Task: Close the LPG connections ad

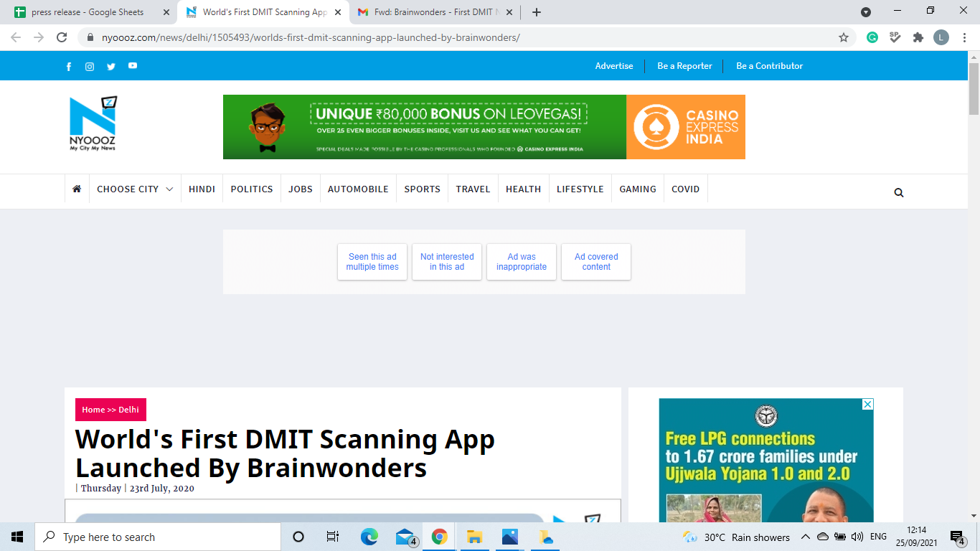Action: [x=867, y=405]
